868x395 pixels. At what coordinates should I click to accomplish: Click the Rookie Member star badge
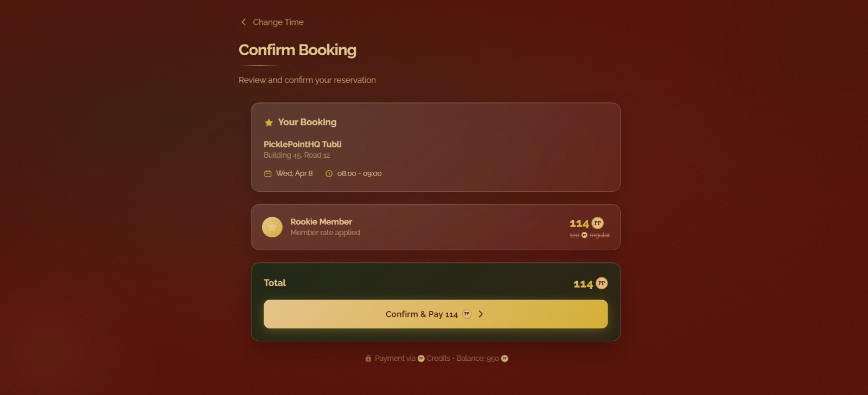click(272, 227)
